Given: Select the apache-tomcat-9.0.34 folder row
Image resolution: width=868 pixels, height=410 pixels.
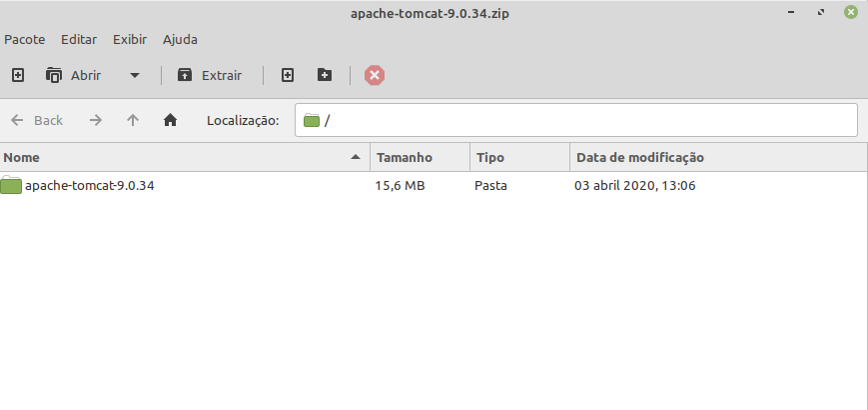Looking at the screenshot, I should pyautogui.click(x=434, y=186).
